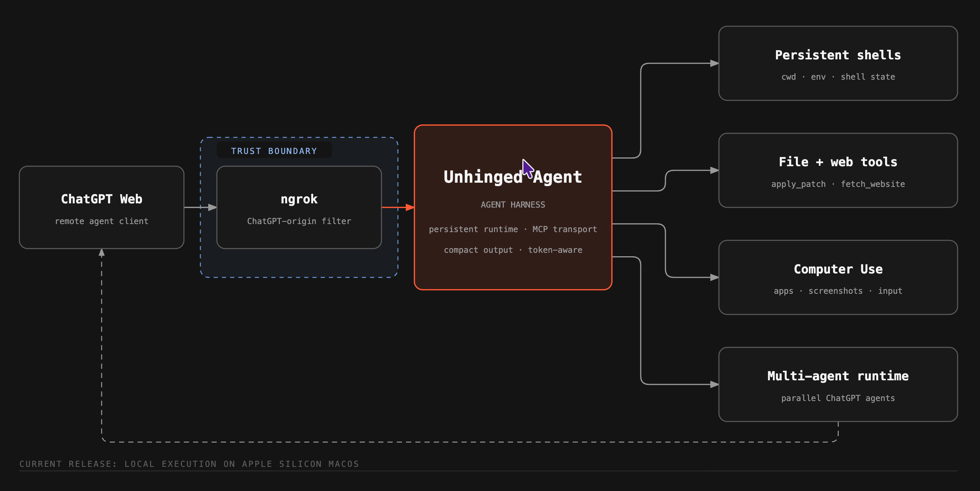The image size is (980, 491).
Task: Click the "AGENT HARNESS" caption
Action: [513, 205]
